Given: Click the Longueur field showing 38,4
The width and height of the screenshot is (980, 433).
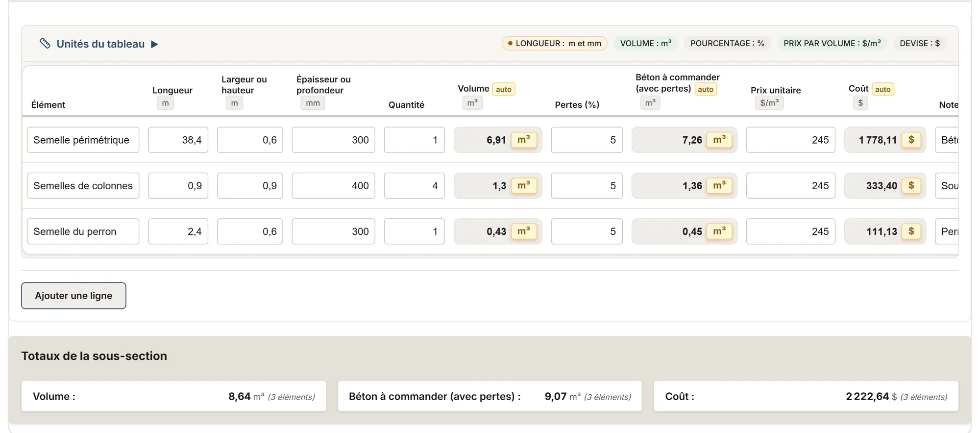Looking at the screenshot, I should (x=178, y=140).
